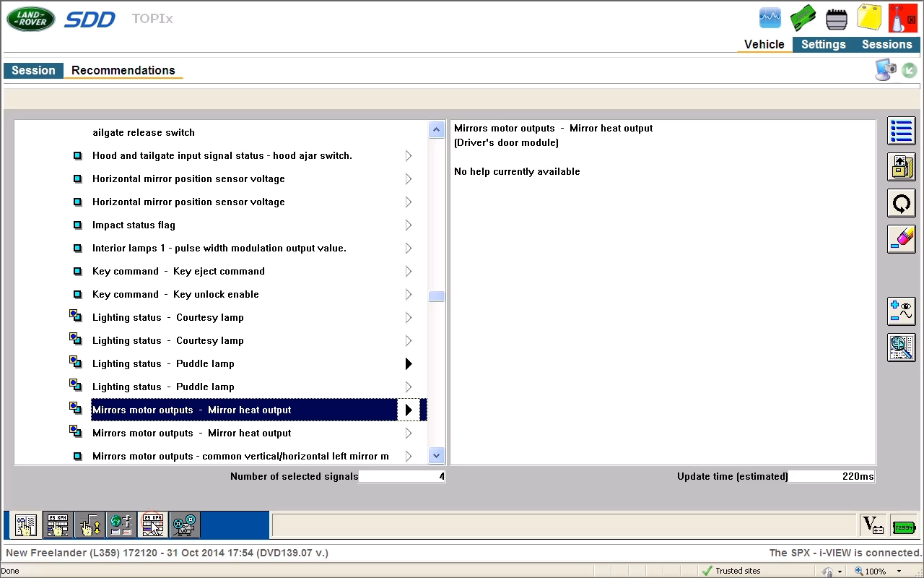Toggle signal icon for Key eject command

tap(77, 271)
